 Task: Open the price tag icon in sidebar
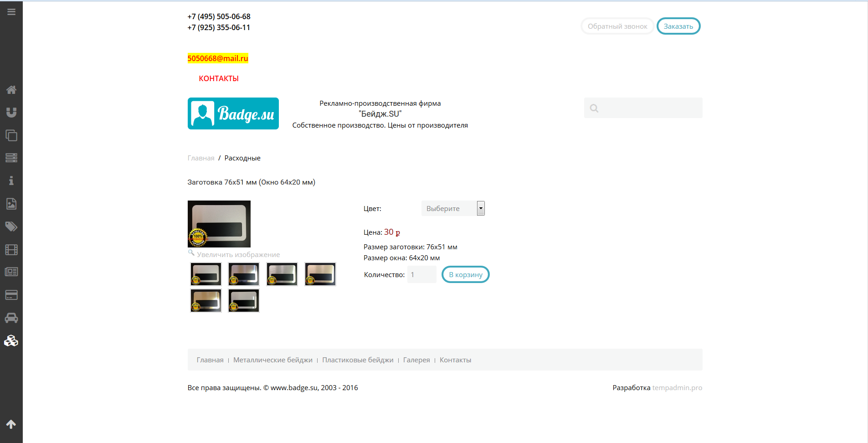click(11, 227)
